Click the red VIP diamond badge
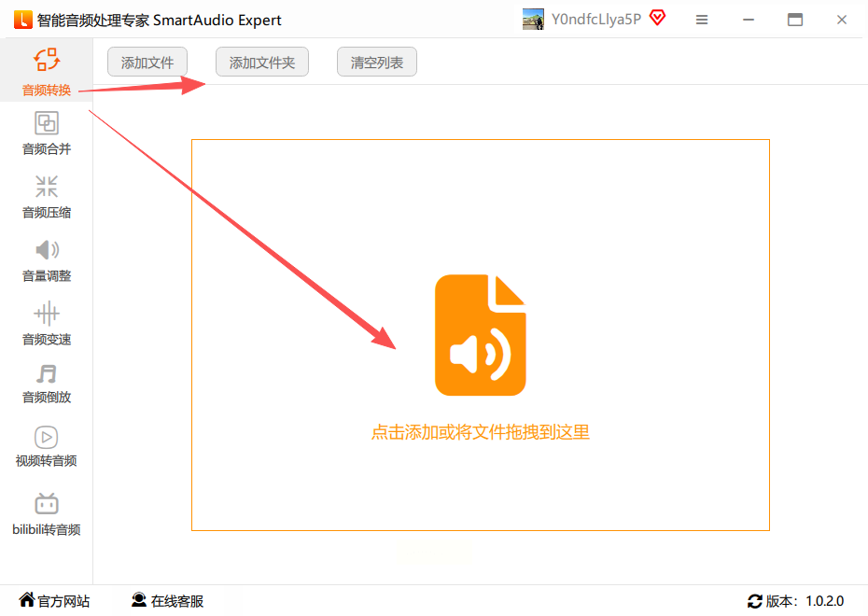 658,19
